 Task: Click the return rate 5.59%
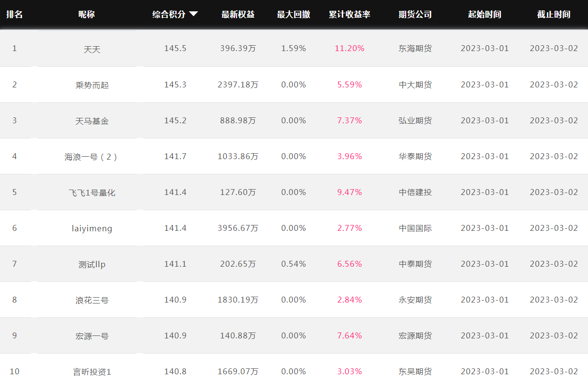pos(350,84)
